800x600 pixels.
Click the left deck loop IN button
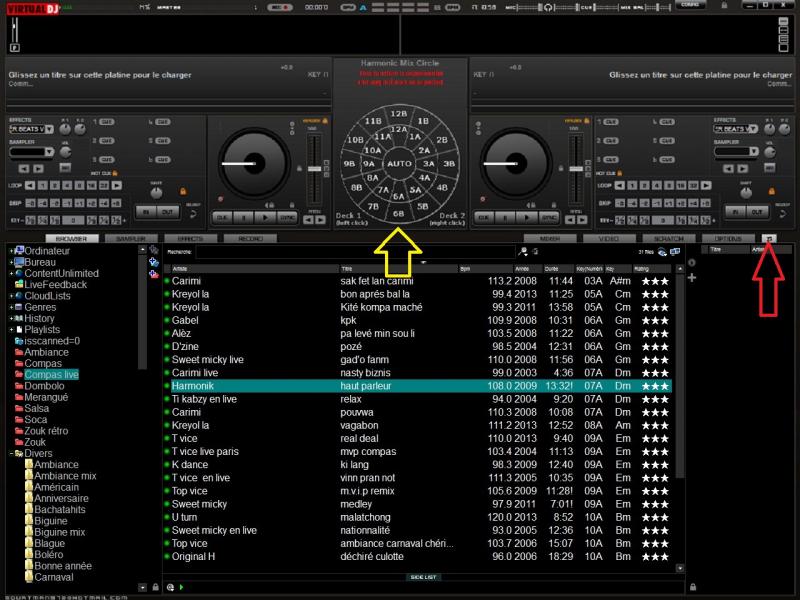[144, 212]
